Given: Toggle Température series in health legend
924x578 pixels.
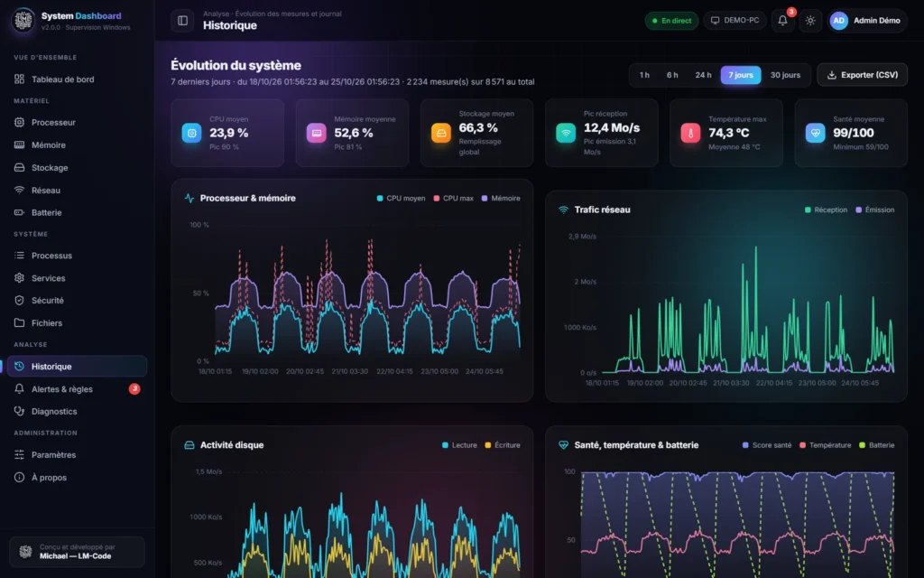Looking at the screenshot, I should [x=825, y=445].
